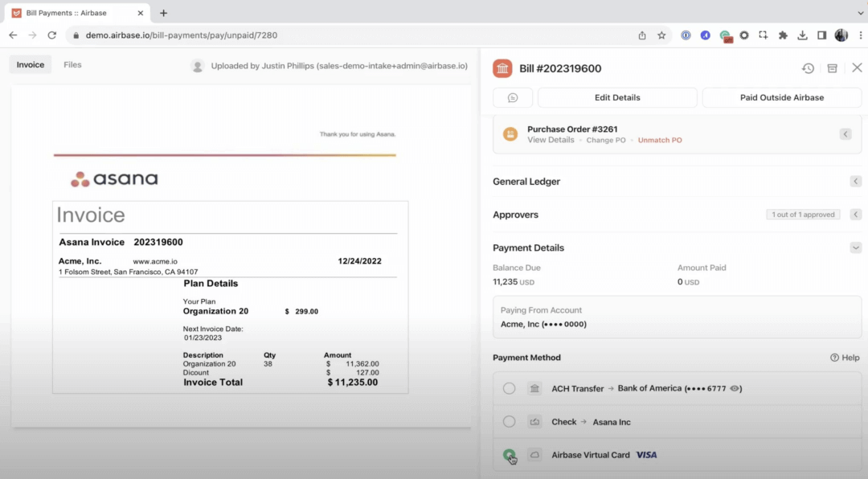Click the invoice date 12/24/2022

tap(360, 261)
